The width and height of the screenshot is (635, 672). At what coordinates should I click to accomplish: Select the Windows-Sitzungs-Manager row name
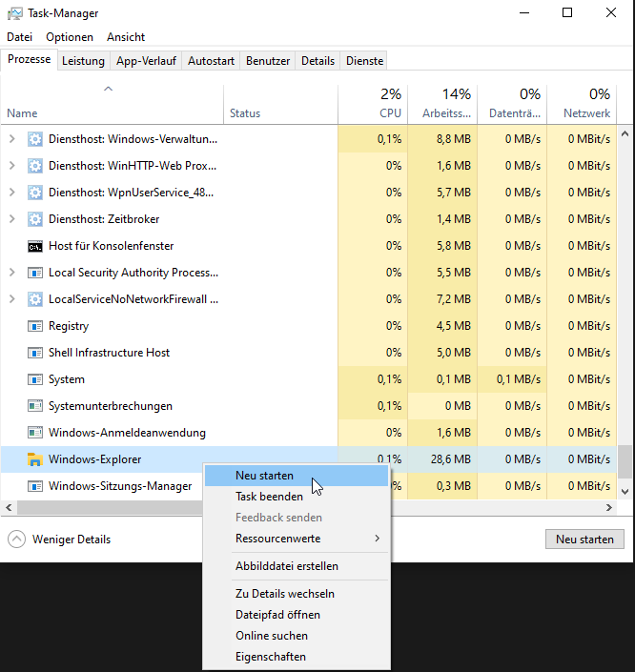pos(120,486)
